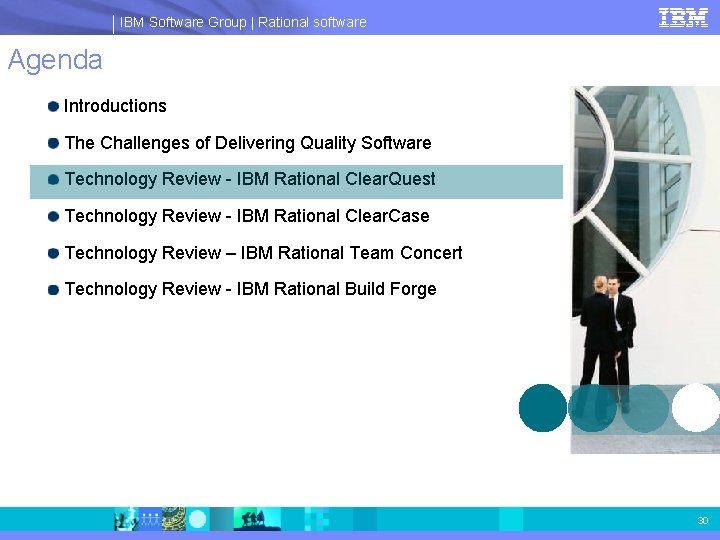Screen dimensions: 720x540
Task: Click the footer silhouette hikers graphic
Action: [x=257, y=519]
